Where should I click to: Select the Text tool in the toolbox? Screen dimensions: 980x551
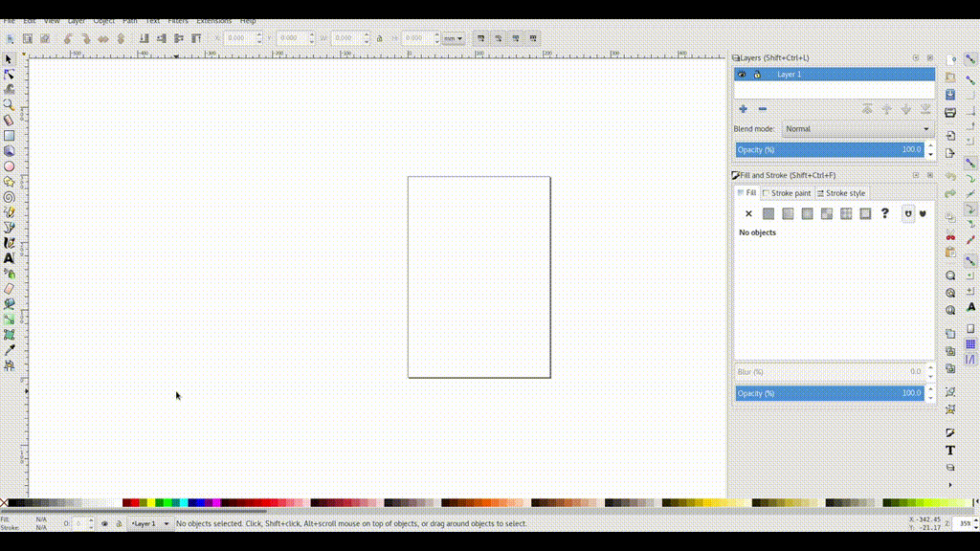(9, 258)
